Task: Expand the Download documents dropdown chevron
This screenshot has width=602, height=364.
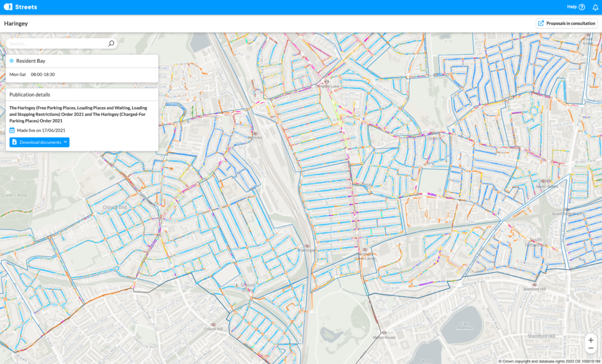Action: pos(65,142)
